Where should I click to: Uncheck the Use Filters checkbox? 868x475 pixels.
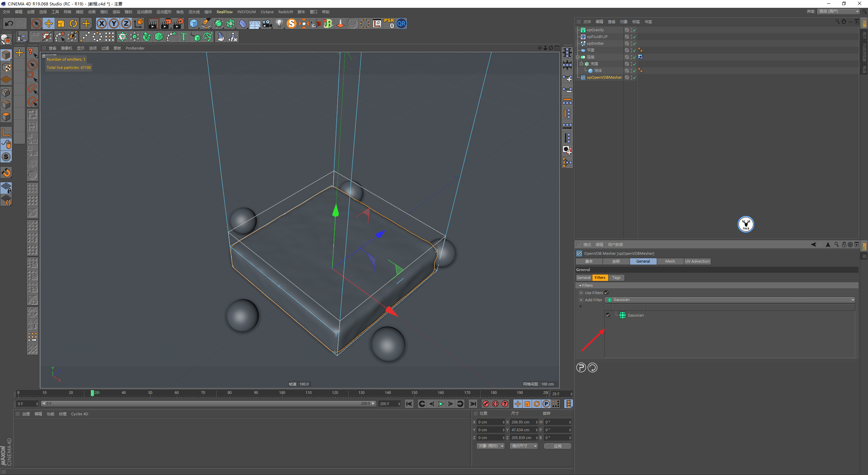click(606, 292)
